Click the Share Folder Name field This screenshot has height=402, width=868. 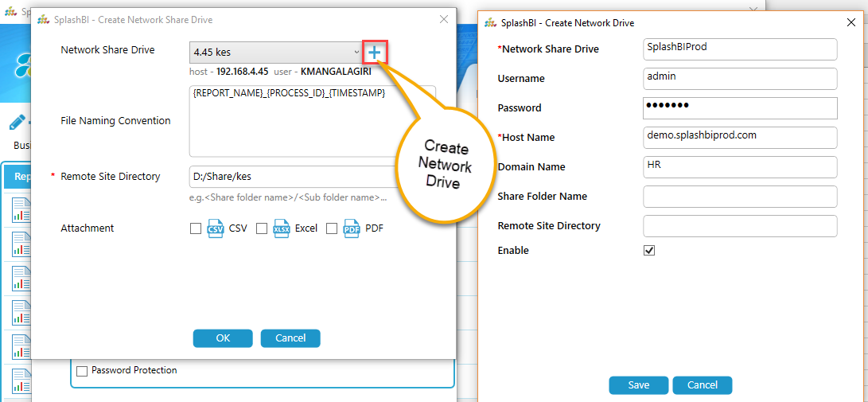pos(740,197)
